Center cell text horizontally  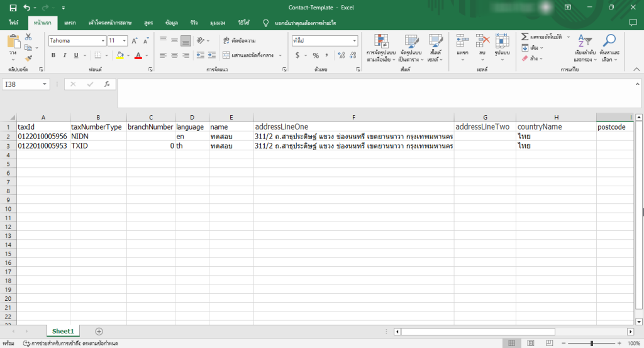[x=175, y=55]
